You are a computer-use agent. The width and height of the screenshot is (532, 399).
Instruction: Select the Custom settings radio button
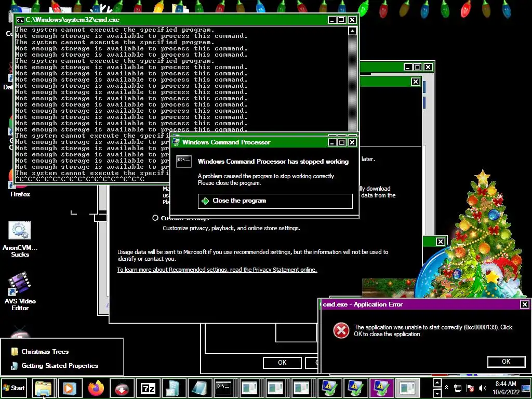tap(155, 218)
